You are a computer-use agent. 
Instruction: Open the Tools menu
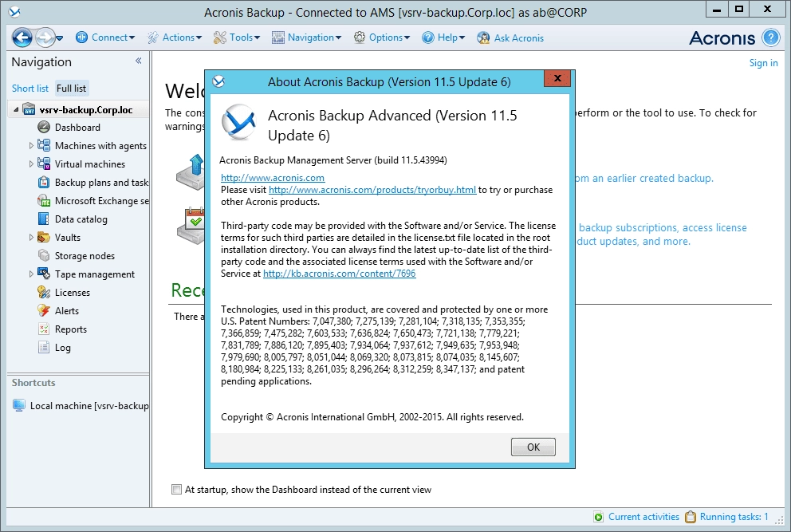pos(237,37)
